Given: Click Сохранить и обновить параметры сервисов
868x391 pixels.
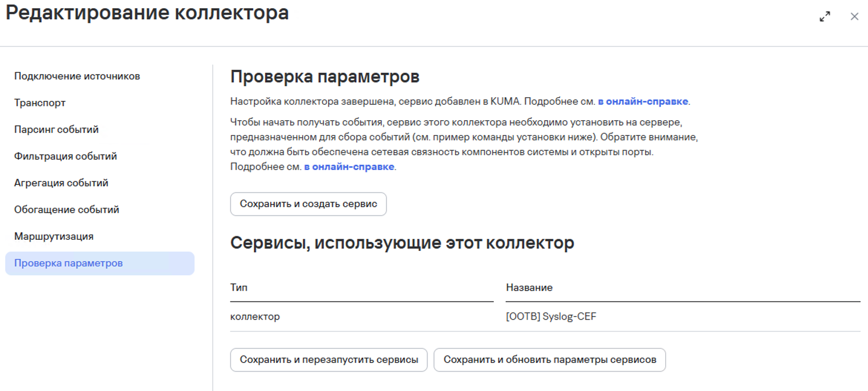Looking at the screenshot, I should [x=549, y=360].
